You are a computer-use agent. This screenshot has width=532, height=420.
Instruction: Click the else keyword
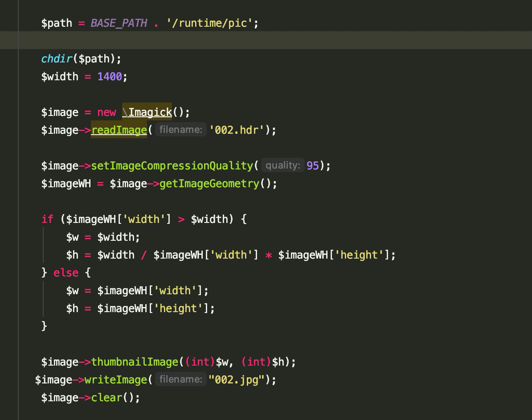pos(65,272)
